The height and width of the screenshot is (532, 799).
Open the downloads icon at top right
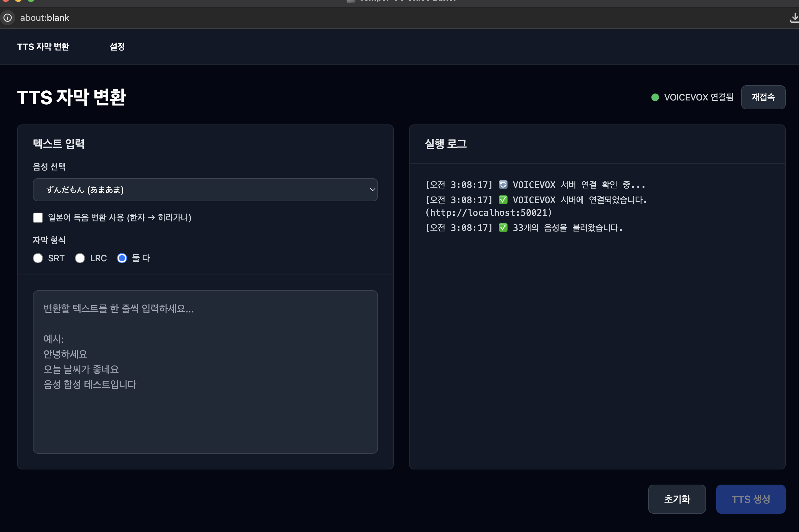tap(794, 18)
